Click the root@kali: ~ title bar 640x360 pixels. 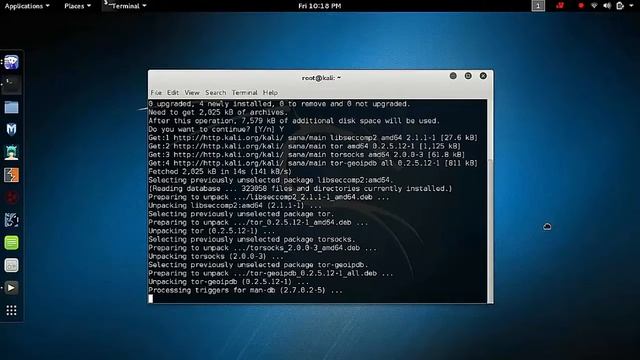click(x=321, y=78)
